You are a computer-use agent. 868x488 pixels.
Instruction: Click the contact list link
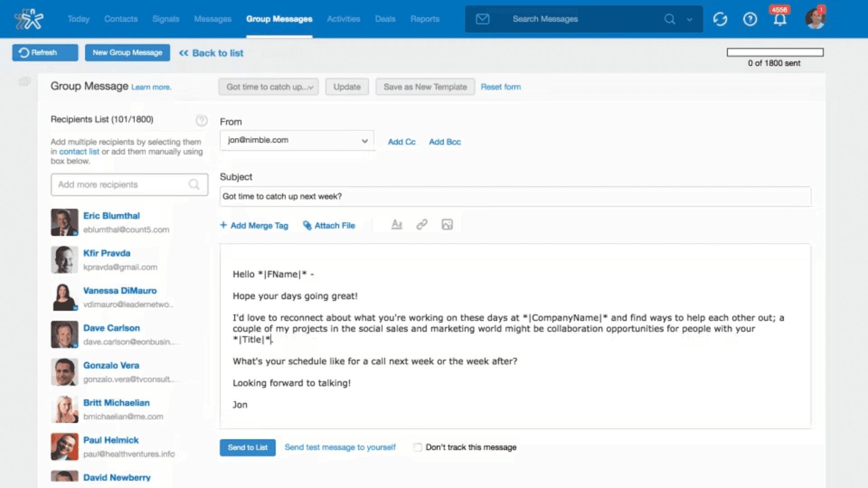click(x=79, y=152)
